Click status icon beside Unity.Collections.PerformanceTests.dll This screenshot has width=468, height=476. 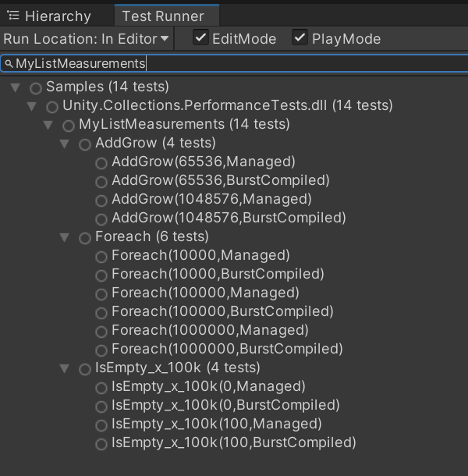(x=52, y=107)
